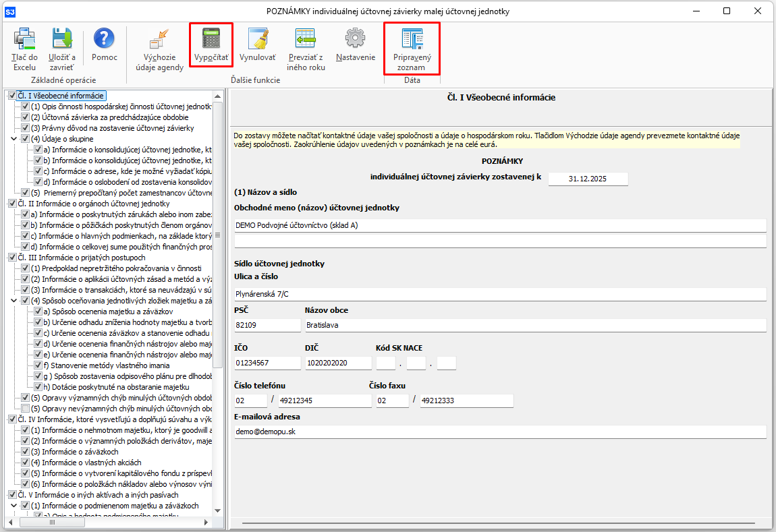This screenshot has height=532, width=776.
Task: Select (4) Informácie o vlastných akciách item
Action: pyautogui.click(x=86, y=463)
